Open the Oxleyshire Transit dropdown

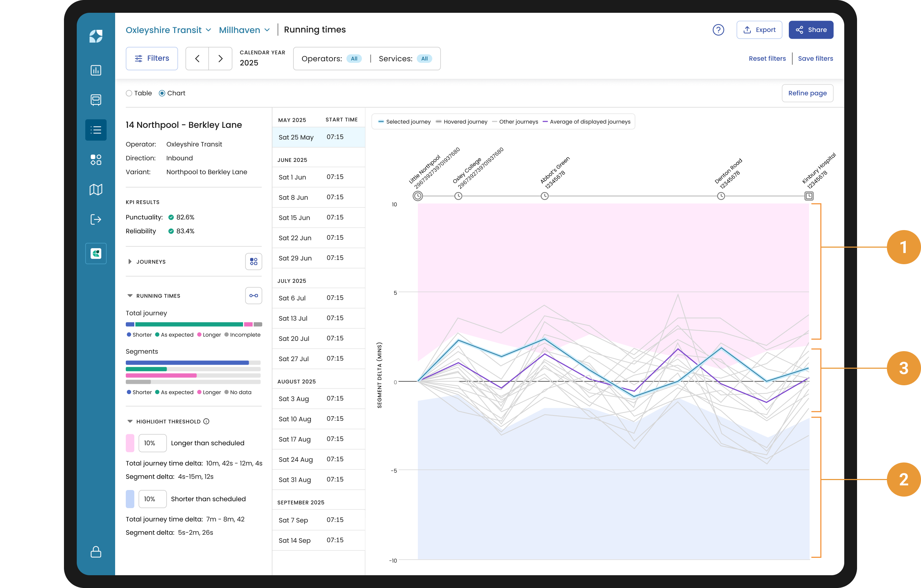168,30
